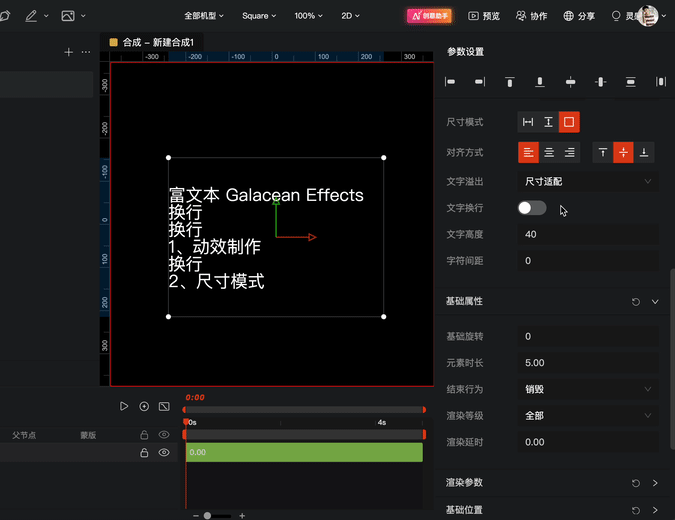Align elements to vertical center line
This screenshot has height=520, width=675.
(601, 82)
